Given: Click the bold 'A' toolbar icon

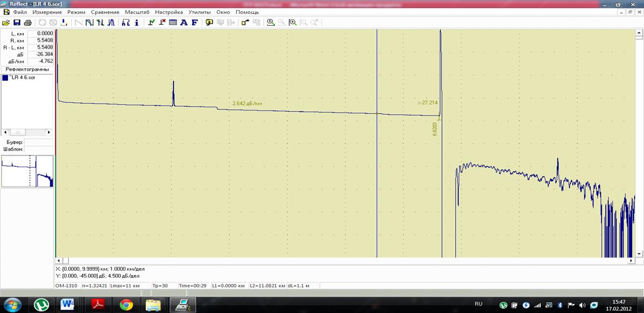Looking at the screenshot, I should (184, 23).
